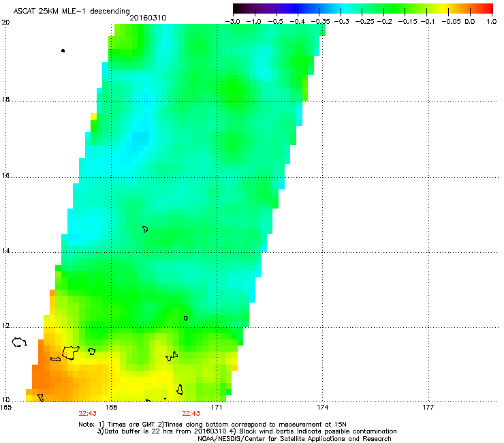Click the longitude axis label "177"

[x=428, y=408]
